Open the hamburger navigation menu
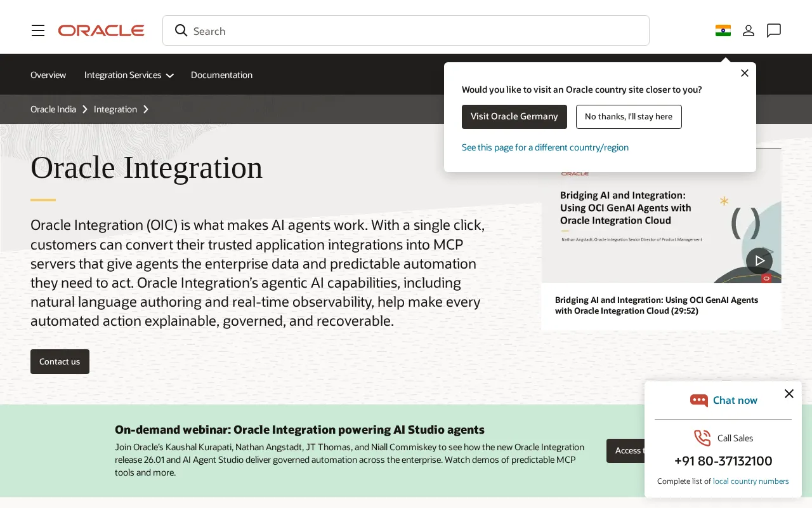Screen dimensions: 812x508 (38, 30)
